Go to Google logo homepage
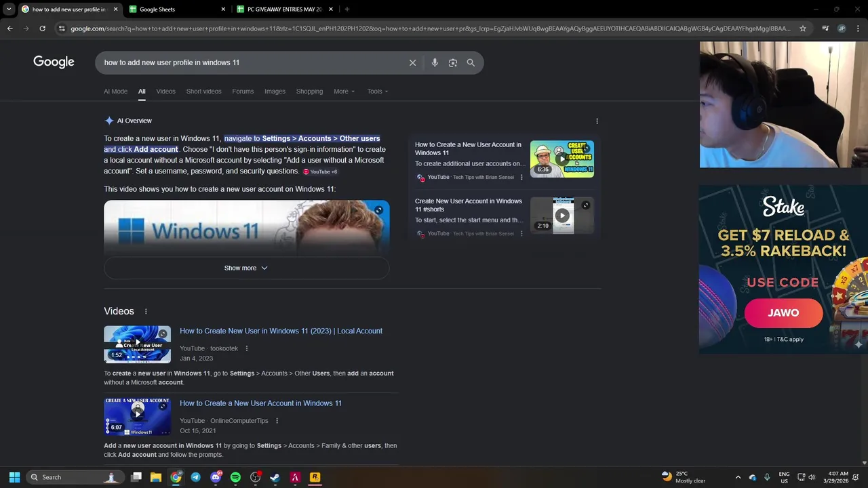The height and width of the screenshot is (488, 868). point(54,62)
